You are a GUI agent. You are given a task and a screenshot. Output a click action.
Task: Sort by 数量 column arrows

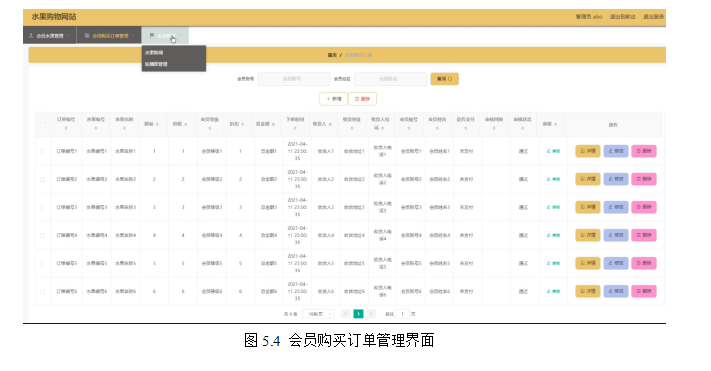tap(157, 124)
